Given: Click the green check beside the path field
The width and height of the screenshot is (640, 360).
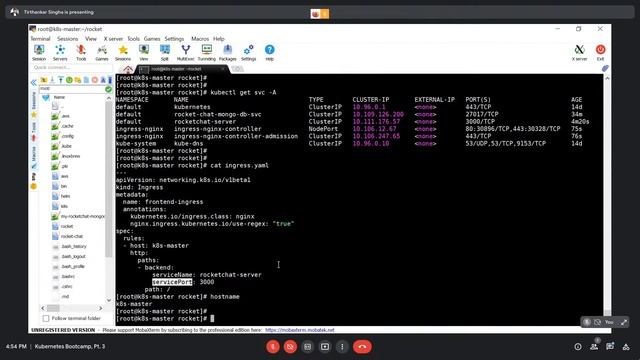Looking at the screenshot, I should click(x=109, y=89).
